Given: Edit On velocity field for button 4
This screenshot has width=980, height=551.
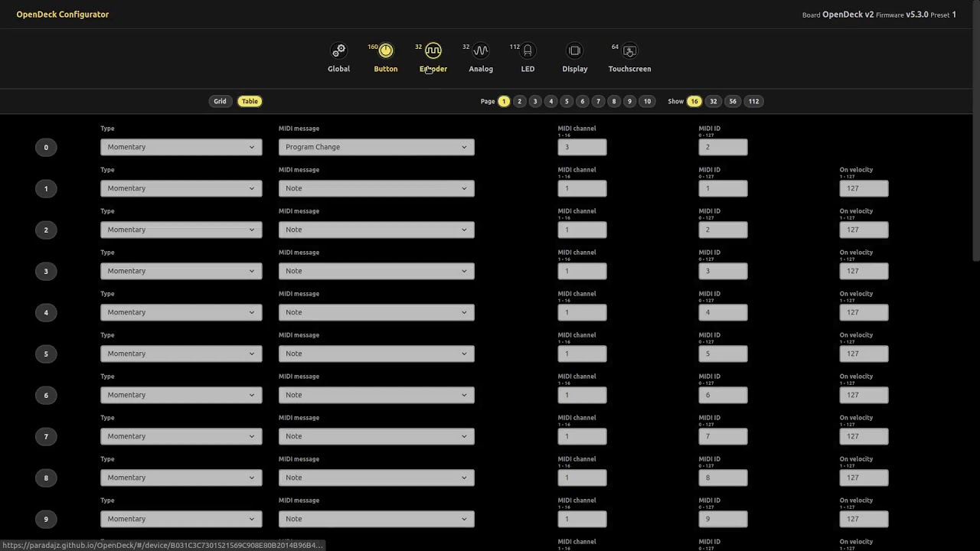Looking at the screenshot, I should (864, 312).
